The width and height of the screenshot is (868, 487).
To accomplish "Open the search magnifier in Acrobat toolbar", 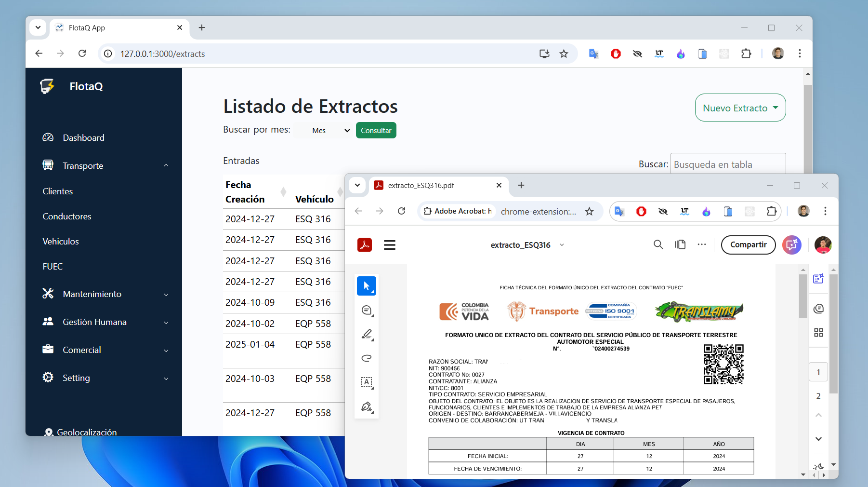I will coord(658,244).
